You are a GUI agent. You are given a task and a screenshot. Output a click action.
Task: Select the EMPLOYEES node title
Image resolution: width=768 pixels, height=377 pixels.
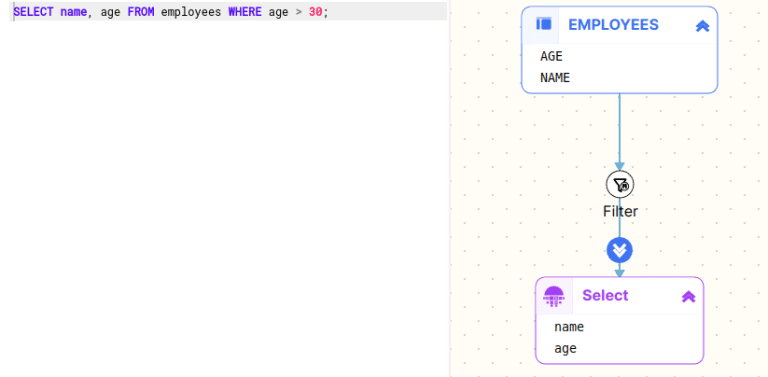pos(613,24)
